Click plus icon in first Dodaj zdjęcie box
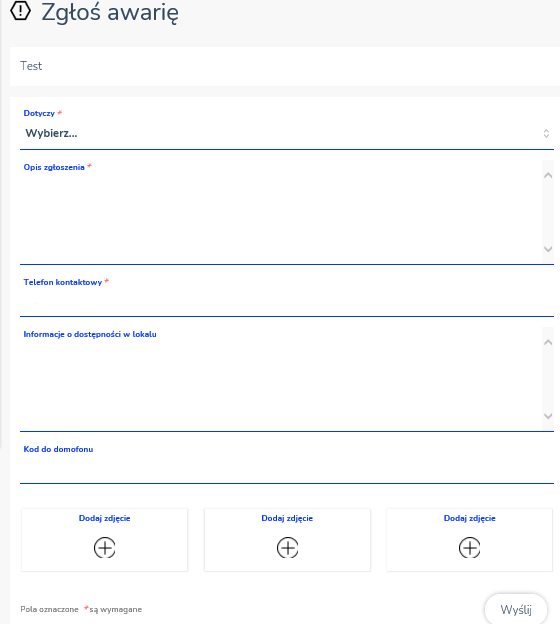Viewport: 560px width, 624px height. pos(104,548)
